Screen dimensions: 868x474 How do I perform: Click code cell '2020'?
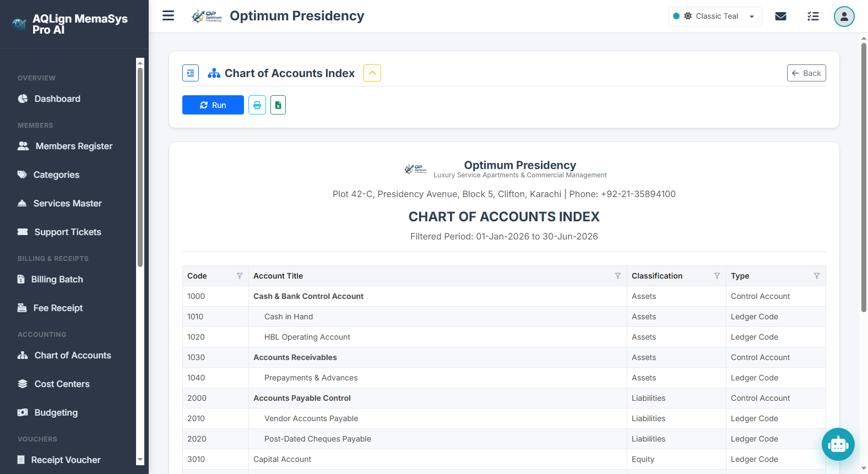(x=215, y=439)
